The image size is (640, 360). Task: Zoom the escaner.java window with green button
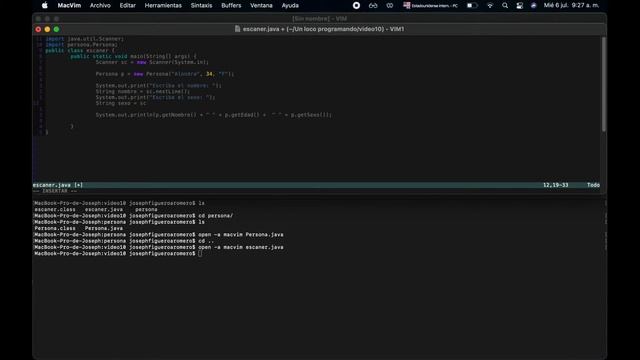click(56, 29)
